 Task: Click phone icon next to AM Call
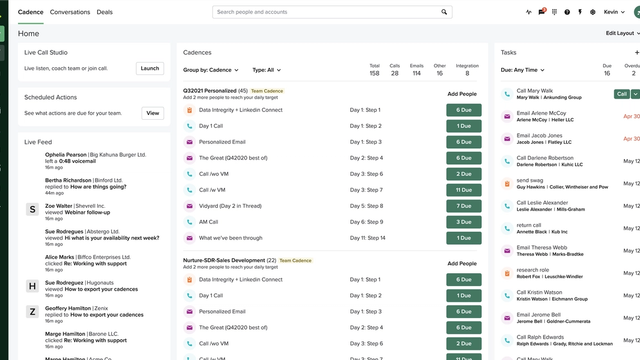pyautogui.click(x=189, y=222)
